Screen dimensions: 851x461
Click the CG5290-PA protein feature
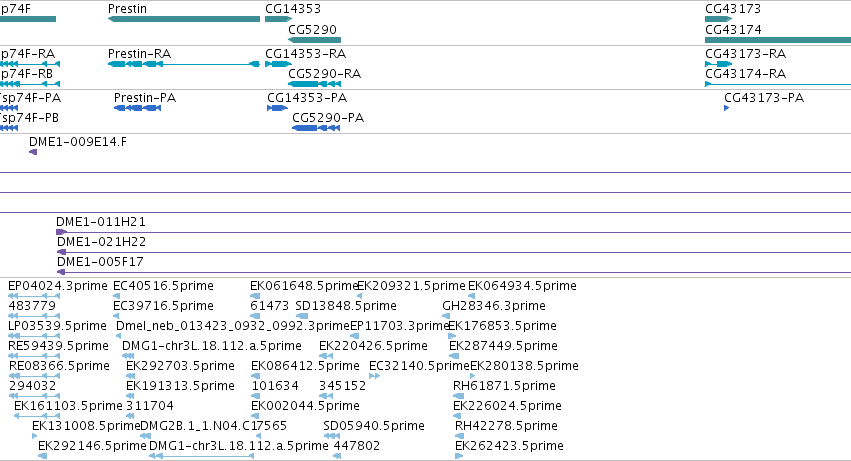(316, 128)
